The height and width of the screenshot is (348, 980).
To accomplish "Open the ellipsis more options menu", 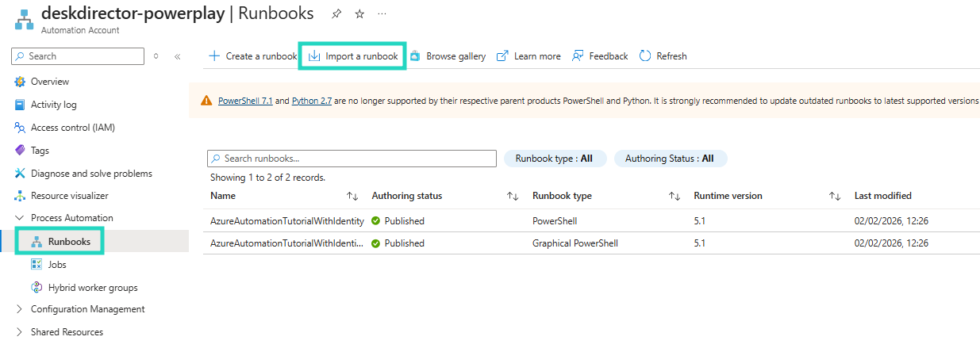I will 382,14.
